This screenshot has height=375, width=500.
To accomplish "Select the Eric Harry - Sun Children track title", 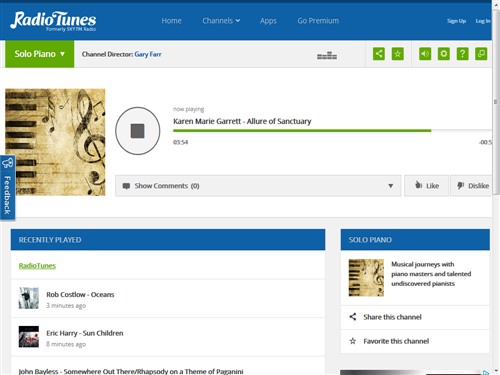I will click(85, 333).
